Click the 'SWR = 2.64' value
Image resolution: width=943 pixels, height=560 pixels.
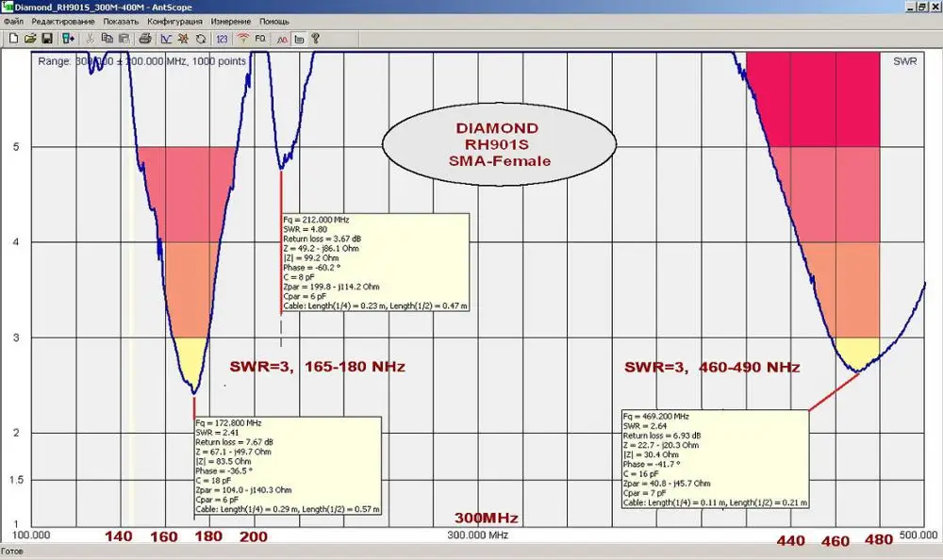coord(645,426)
